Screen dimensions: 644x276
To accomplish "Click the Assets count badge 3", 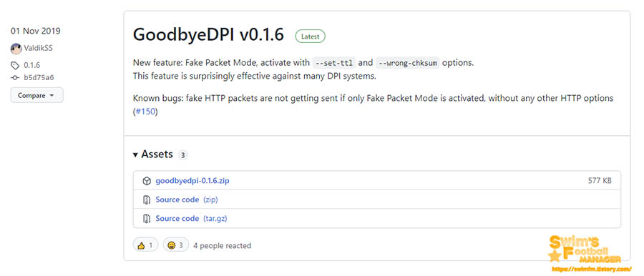I will click(x=182, y=155).
